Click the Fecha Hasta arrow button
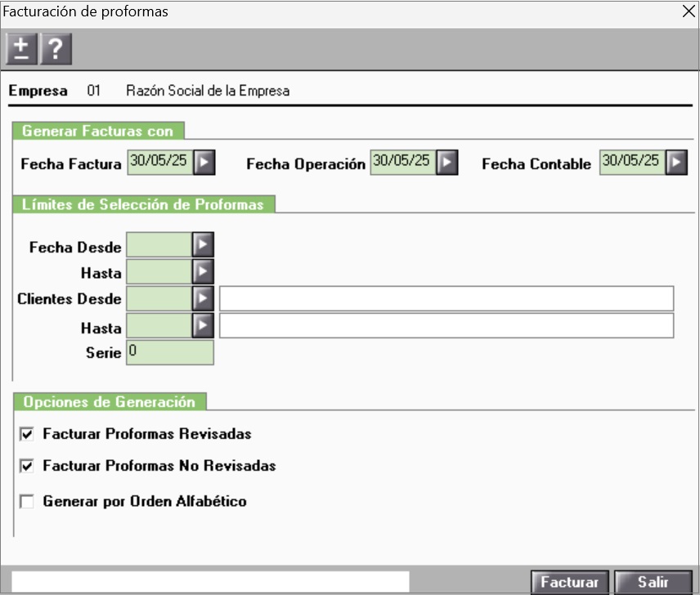Viewport: 700px width, 595px height. pyautogui.click(x=203, y=271)
